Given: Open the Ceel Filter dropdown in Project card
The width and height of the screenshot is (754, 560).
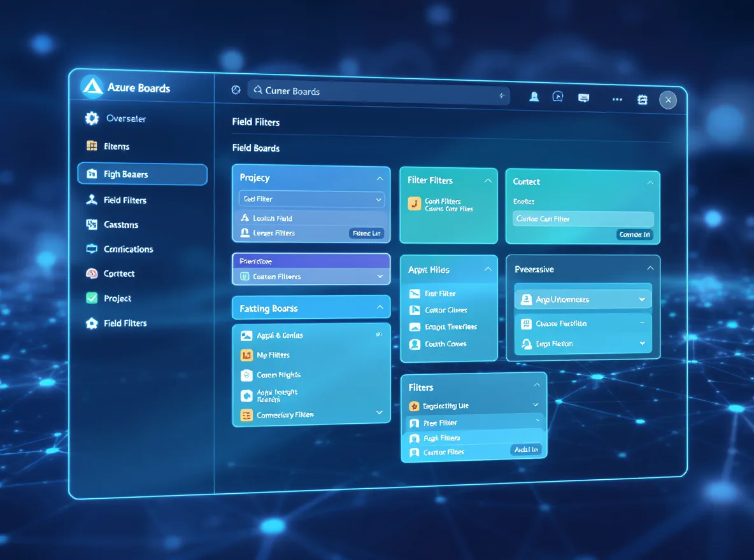Looking at the screenshot, I should click(x=311, y=199).
